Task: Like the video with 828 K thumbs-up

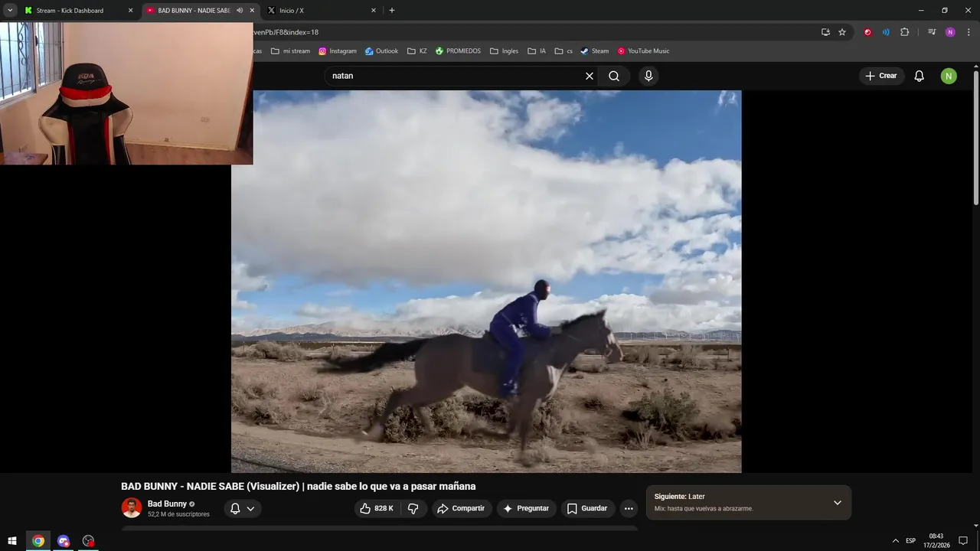Action: click(378, 508)
